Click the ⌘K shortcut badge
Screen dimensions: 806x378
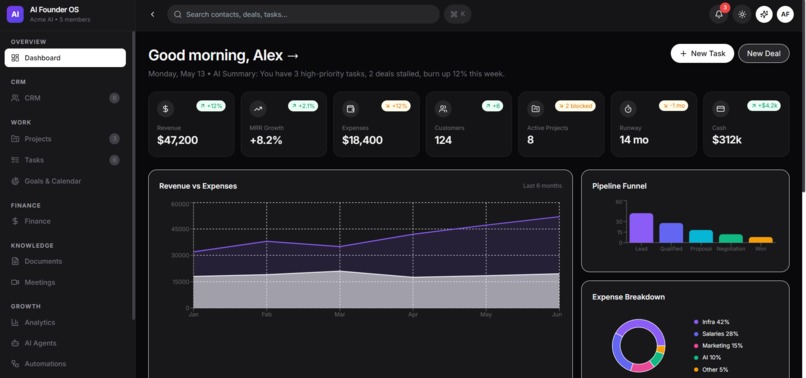click(457, 14)
